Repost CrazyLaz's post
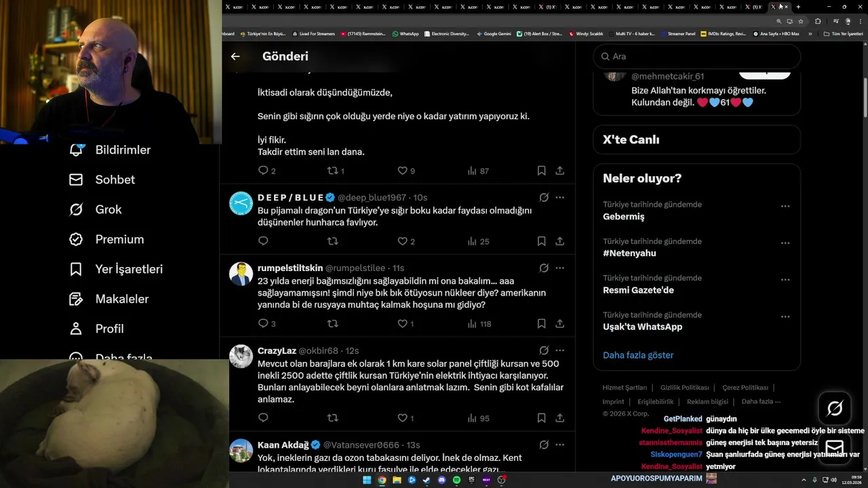Image resolution: width=868 pixels, height=488 pixels. pos(333,418)
